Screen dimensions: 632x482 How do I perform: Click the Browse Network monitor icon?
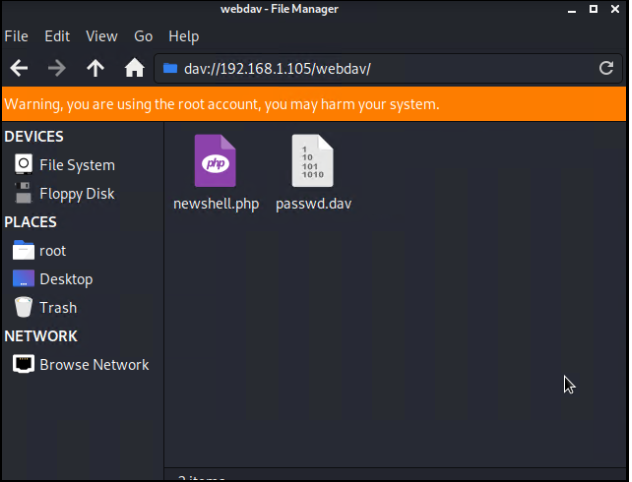23,364
